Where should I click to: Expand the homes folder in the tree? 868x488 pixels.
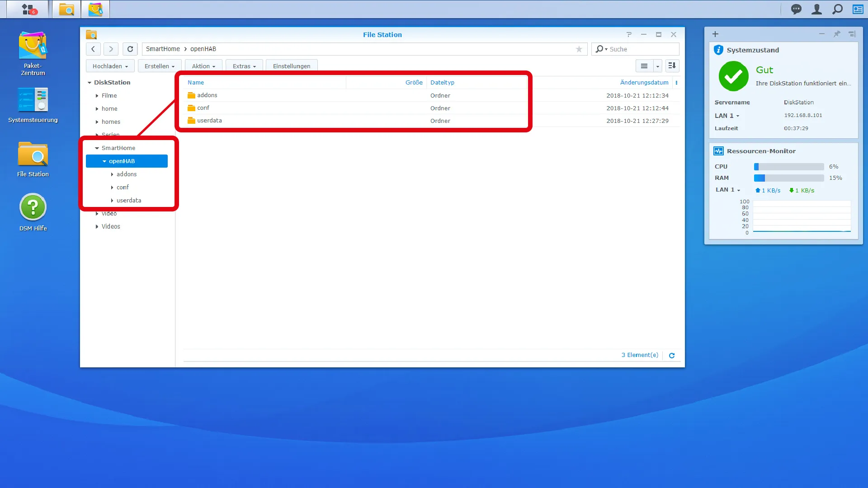(97, 122)
